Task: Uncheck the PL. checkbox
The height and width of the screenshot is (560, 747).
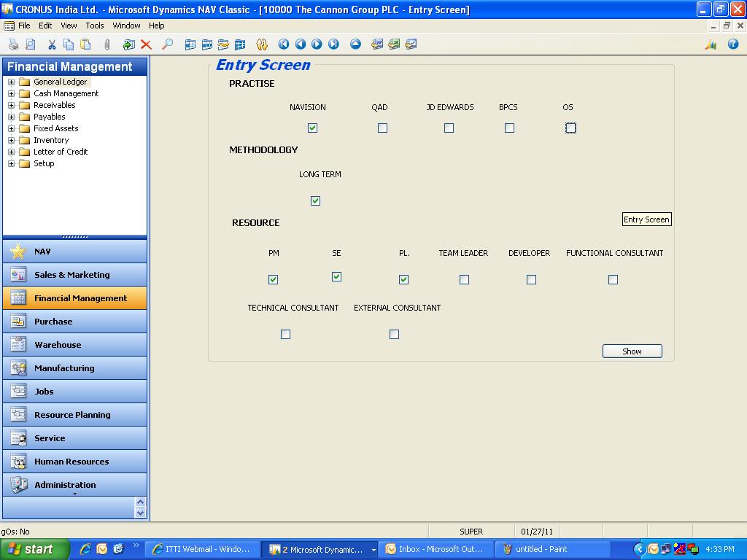Action: coord(403,279)
